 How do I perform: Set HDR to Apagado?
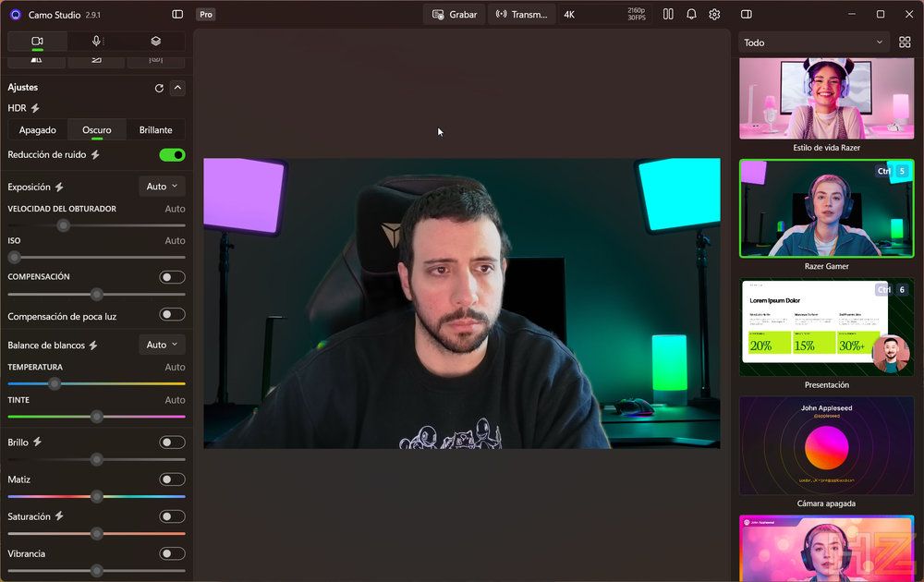[x=38, y=130]
